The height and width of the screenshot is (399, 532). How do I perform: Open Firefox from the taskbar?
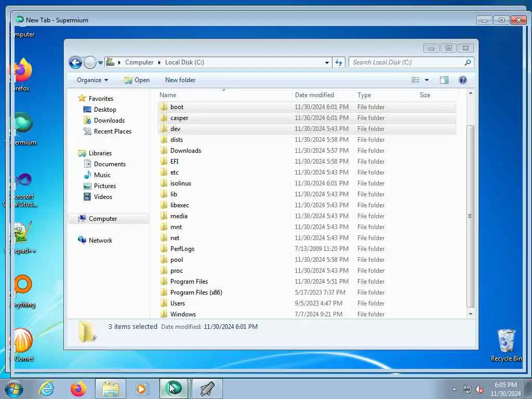tap(78, 389)
